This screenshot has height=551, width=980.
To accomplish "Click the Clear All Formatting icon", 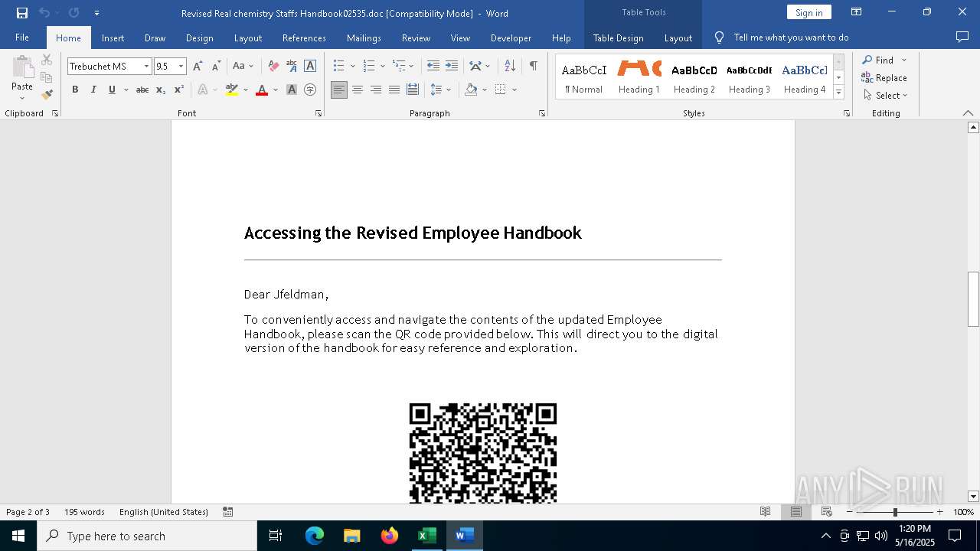I will tap(273, 67).
